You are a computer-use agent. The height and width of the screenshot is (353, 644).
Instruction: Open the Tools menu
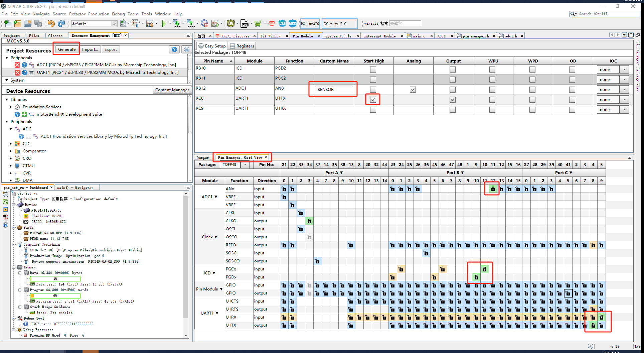pos(146,14)
